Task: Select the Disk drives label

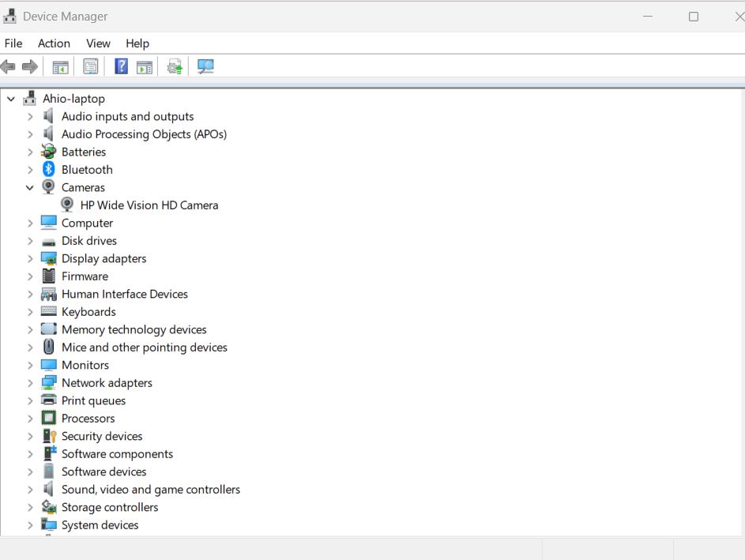Action: click(x=88, y=240)
